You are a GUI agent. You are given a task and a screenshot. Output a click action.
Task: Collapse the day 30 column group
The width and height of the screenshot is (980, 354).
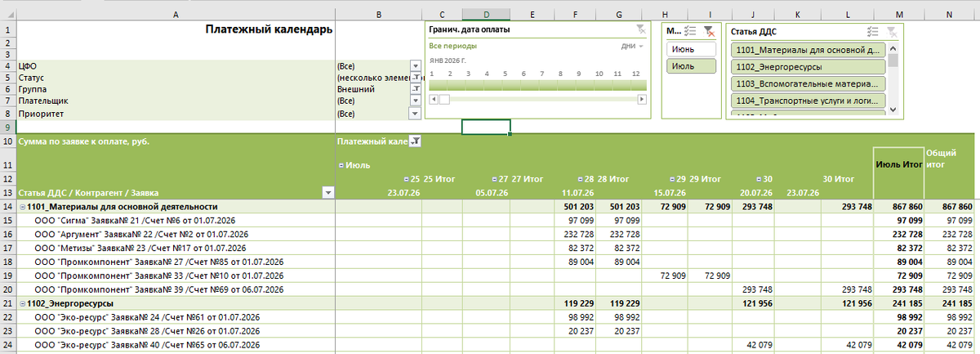(759, 178)
